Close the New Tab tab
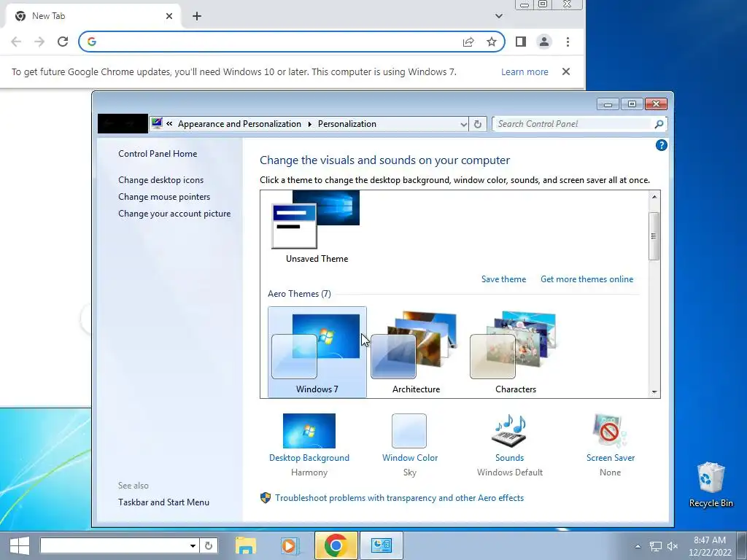The width and height of the screenshot is (747, 560). 169,16
